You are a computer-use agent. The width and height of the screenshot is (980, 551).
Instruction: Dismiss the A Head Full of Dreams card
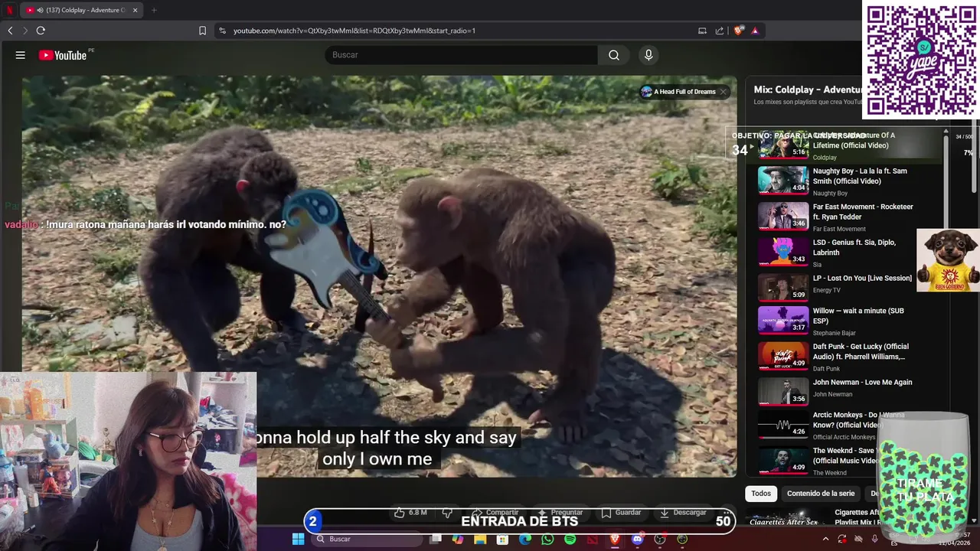point(723,92)
